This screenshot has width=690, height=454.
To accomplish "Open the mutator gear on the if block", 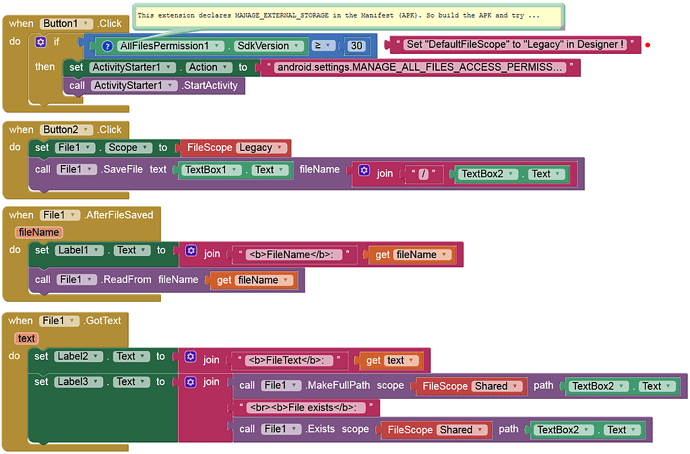I will tap(40, 42).
